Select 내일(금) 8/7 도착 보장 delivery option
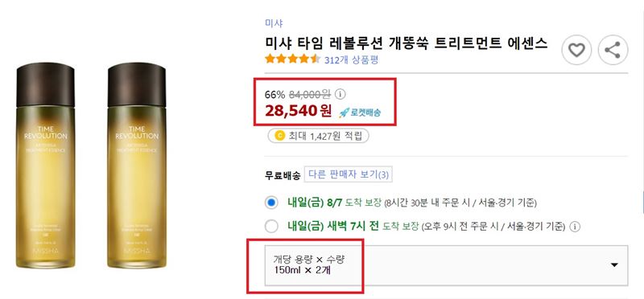644x299 pixels. (x=271, y=203)
